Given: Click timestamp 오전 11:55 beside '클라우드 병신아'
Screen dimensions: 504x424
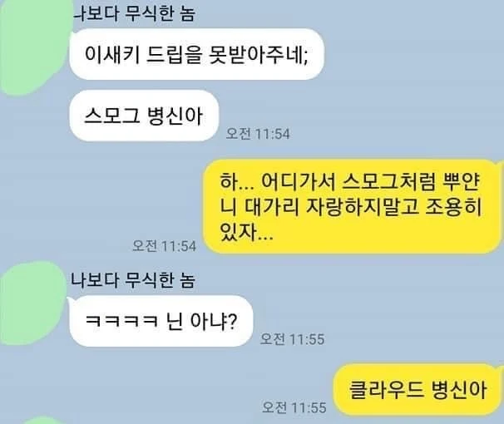Looking at the screenshot, I should point(294,407).
